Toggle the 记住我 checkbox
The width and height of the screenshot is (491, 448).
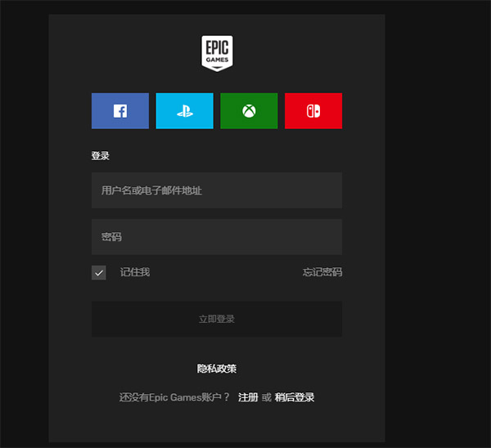(x=99, y=272)
